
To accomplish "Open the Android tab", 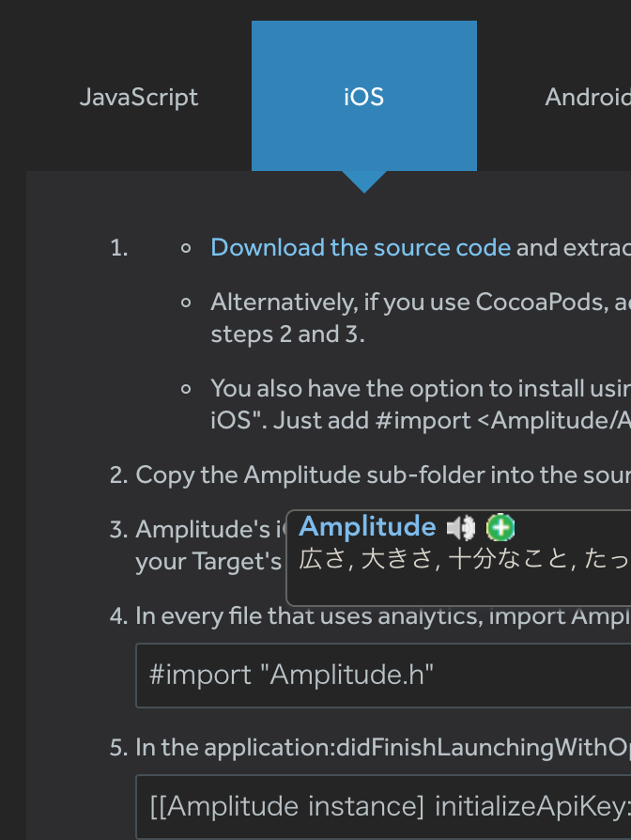I will tap(587, 97).
